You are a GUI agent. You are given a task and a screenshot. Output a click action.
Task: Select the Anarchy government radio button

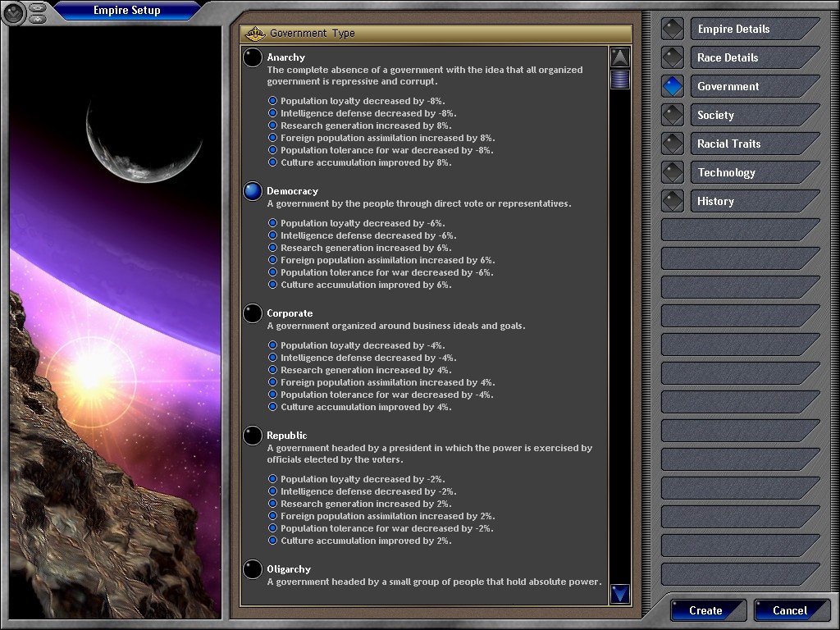coord(253,57)
